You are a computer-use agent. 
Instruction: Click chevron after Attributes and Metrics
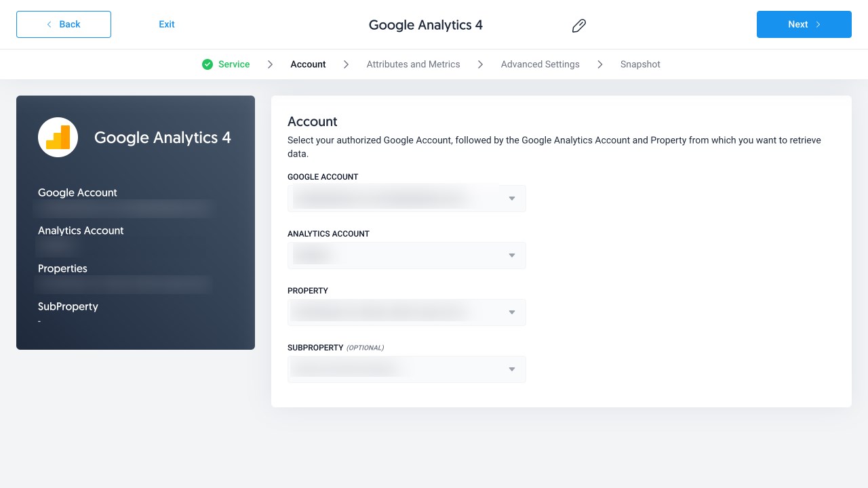click(480, 64)
